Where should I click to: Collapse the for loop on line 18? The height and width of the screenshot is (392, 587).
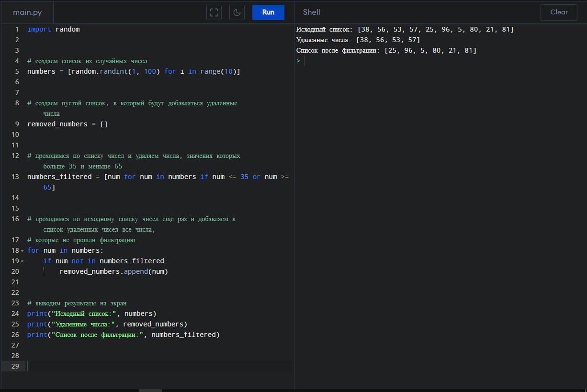click(x=22, y=251)
